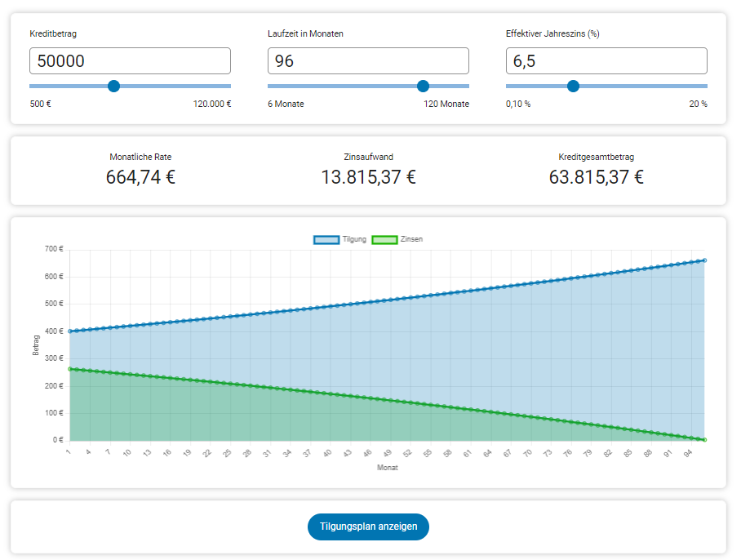
Task: Select the Jahreszins slider knob
Action: click(574, 87)
